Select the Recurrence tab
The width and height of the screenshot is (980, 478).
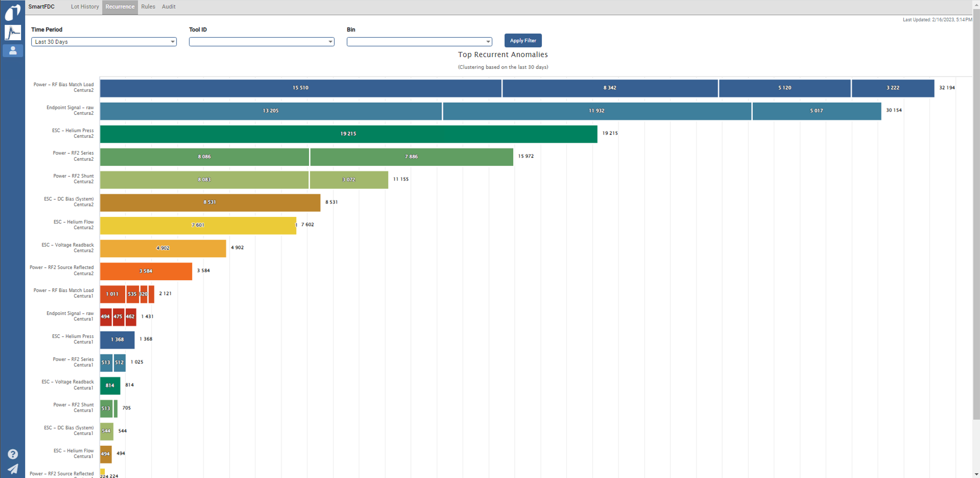[x=120, y=6]
